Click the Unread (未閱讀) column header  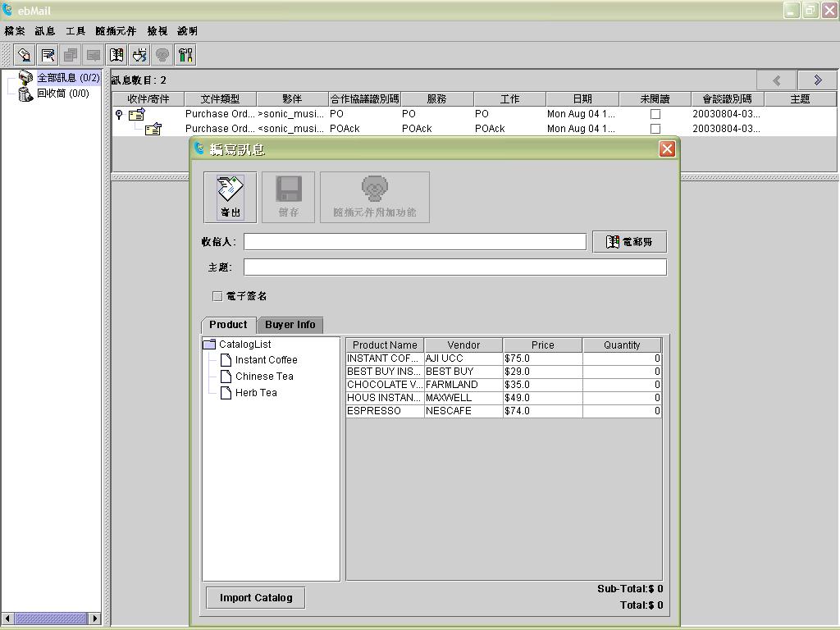coord(655,99)
